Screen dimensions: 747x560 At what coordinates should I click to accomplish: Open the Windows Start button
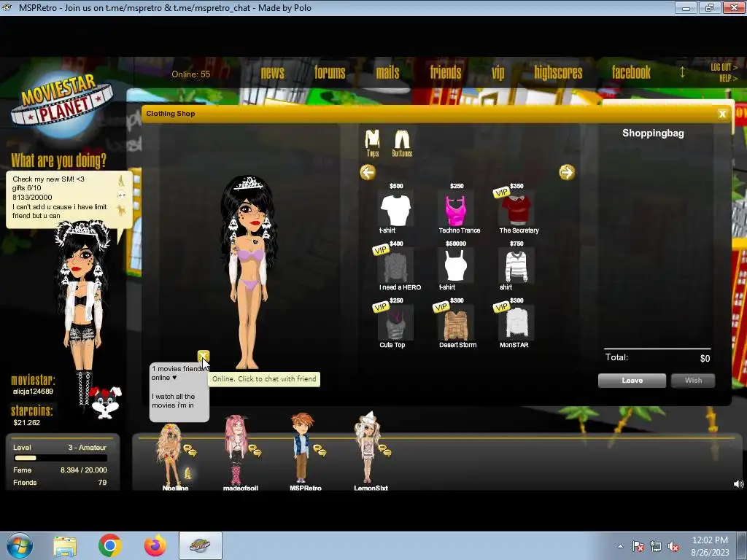pos(19,545)
